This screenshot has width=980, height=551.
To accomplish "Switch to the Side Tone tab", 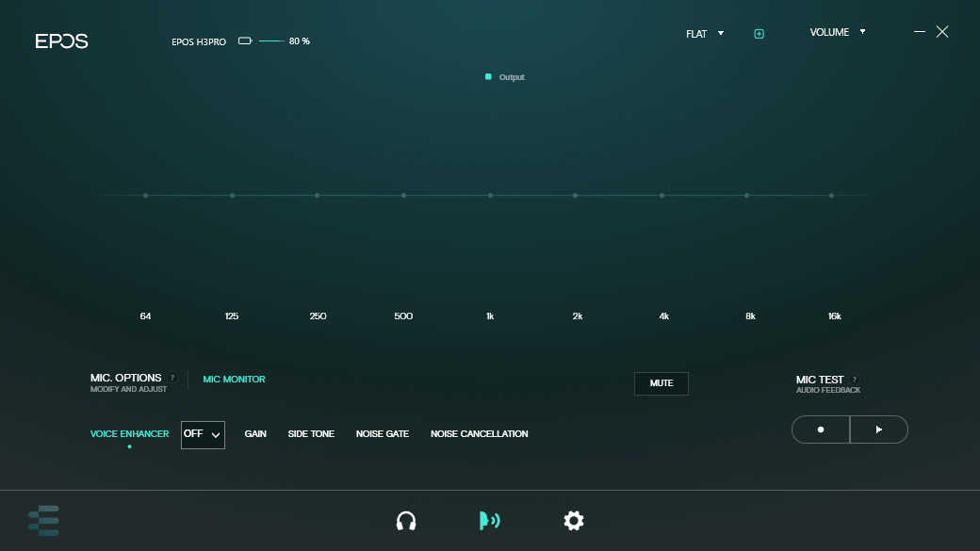I will coord(311,433).
